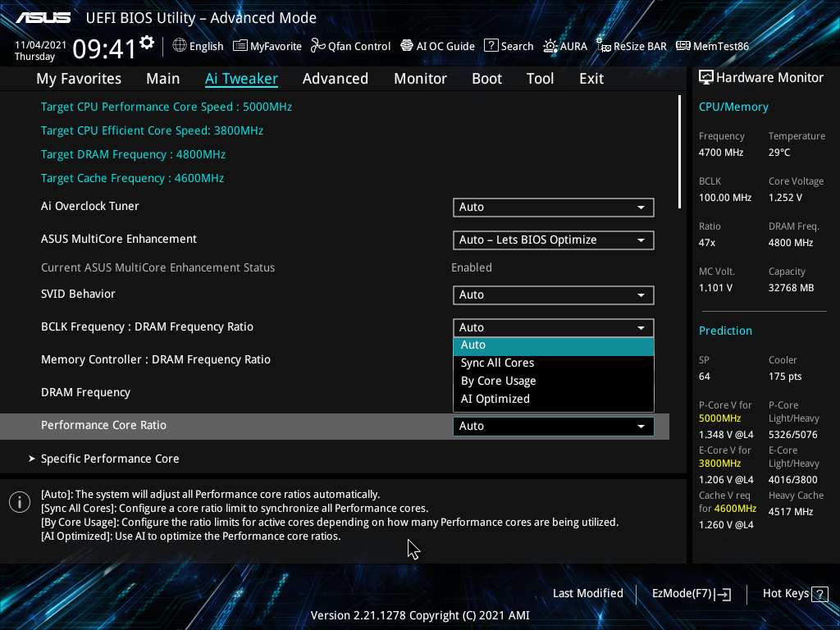
Task: Switch to Boot tab
Action: [x=487, y=79]
